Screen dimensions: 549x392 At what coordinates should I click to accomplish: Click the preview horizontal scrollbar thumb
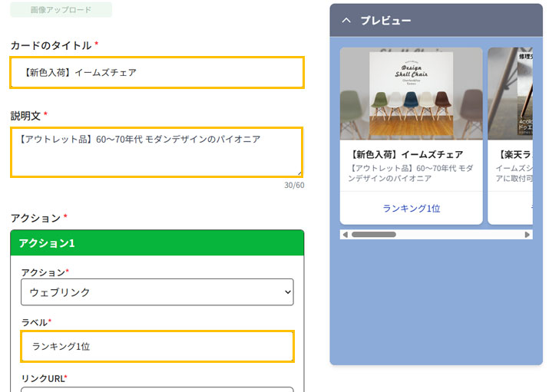[x=373, y=235]
